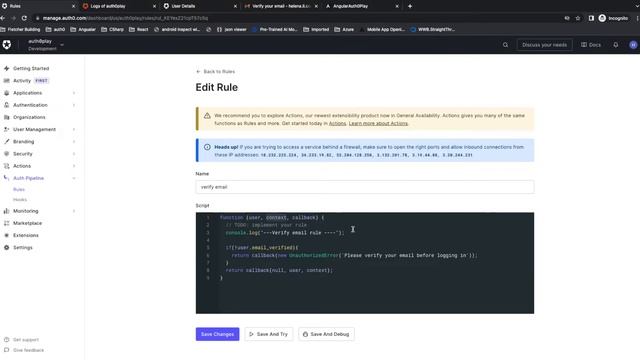Expand the Authentication sidebar section
This screenshot has height=360, width=640.
pos(40,105)
